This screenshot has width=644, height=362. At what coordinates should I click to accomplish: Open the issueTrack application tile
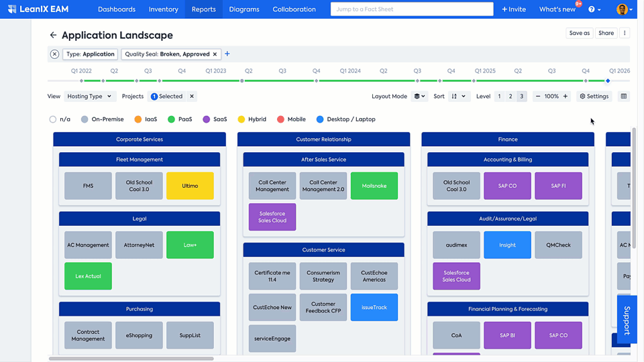[x=374, y=308]
